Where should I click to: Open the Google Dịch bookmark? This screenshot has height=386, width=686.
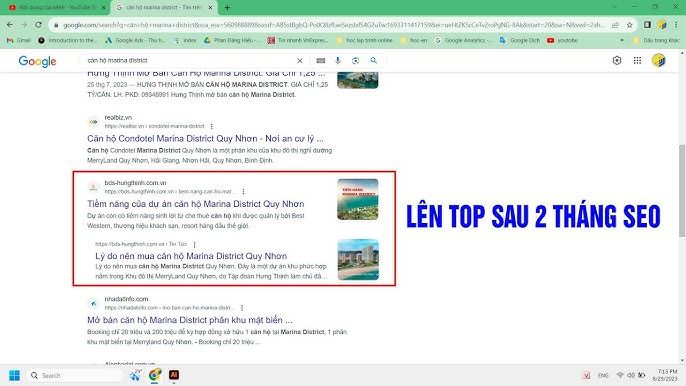(x=520, y=40)
